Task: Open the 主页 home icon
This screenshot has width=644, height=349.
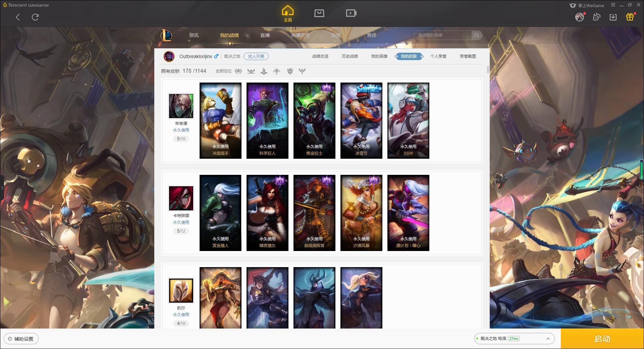Action: point(288,13)
